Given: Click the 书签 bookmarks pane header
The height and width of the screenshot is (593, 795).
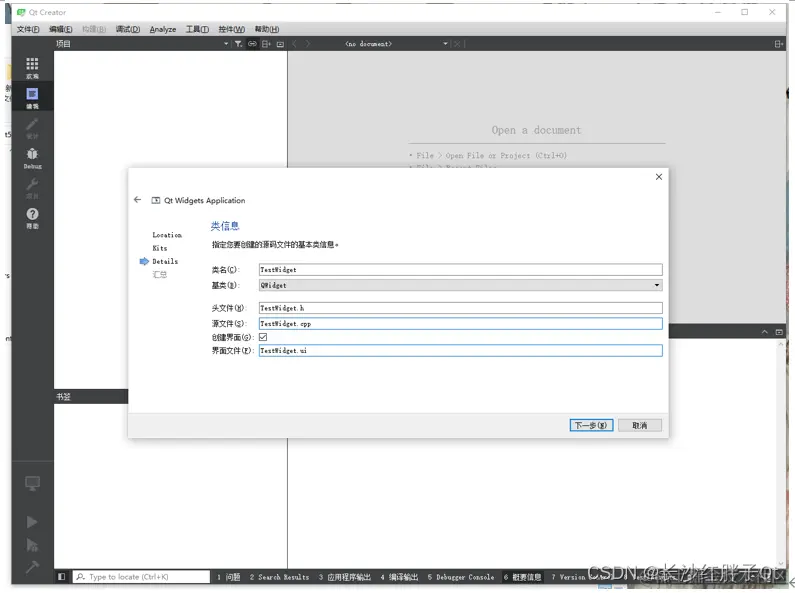Looking at the screenshot, I should tap(91, 396).
